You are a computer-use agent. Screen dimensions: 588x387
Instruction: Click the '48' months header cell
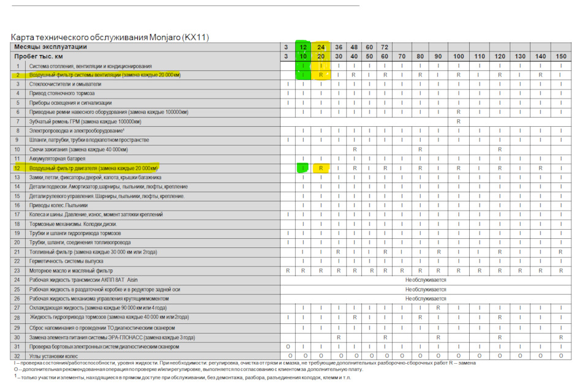click(x=354, y=47)
